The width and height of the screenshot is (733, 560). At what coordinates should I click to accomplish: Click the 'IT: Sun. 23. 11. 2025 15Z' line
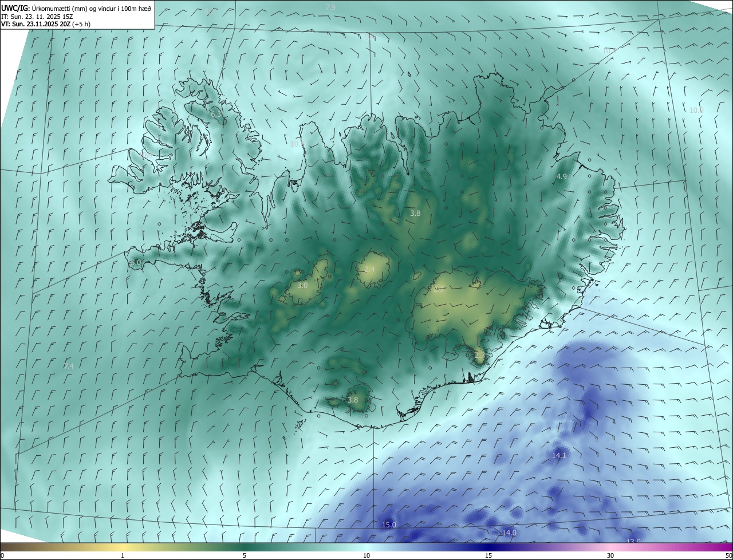[37, 16]
